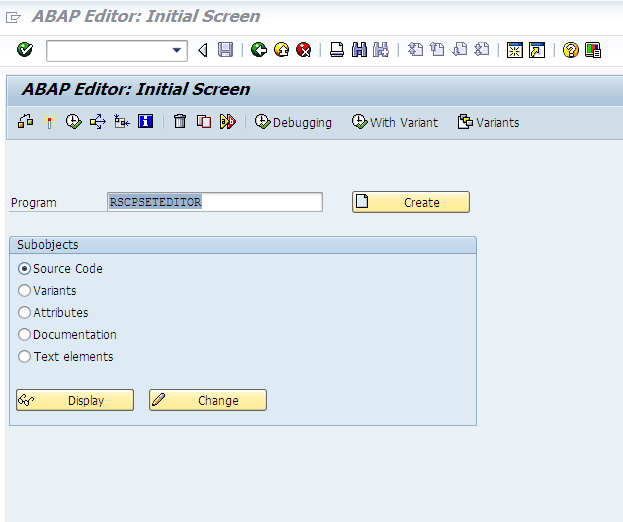Screen dimensions: 623x522
Task: Click the Print icon
Action: (x=337, y=50)
